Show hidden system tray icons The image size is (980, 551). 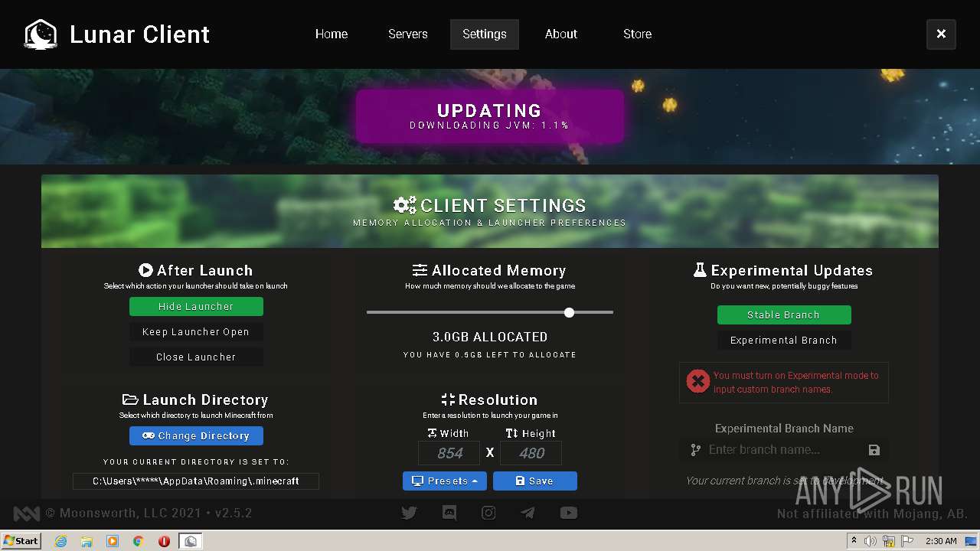pos(854,540)
